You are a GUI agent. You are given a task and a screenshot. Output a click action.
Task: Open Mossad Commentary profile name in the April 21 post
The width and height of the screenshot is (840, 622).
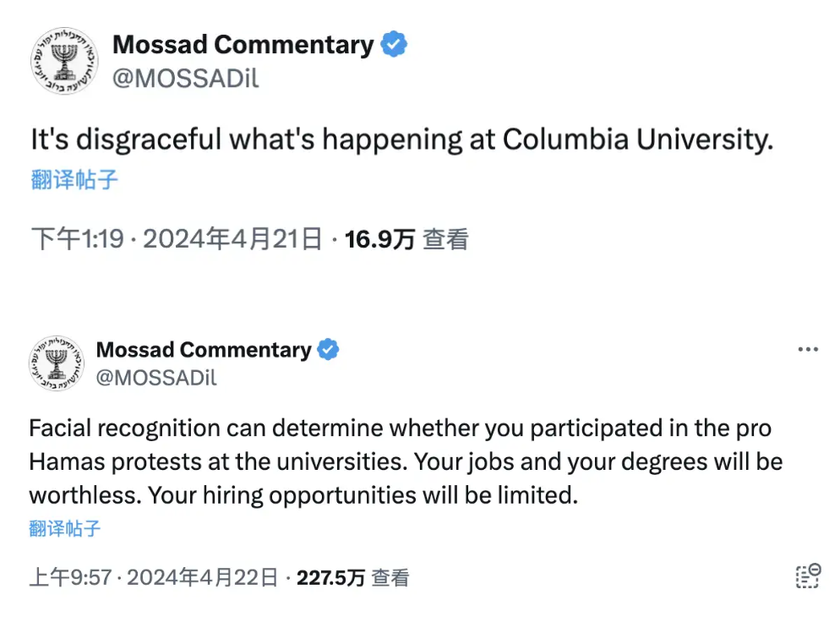click(x=243, y=45)
